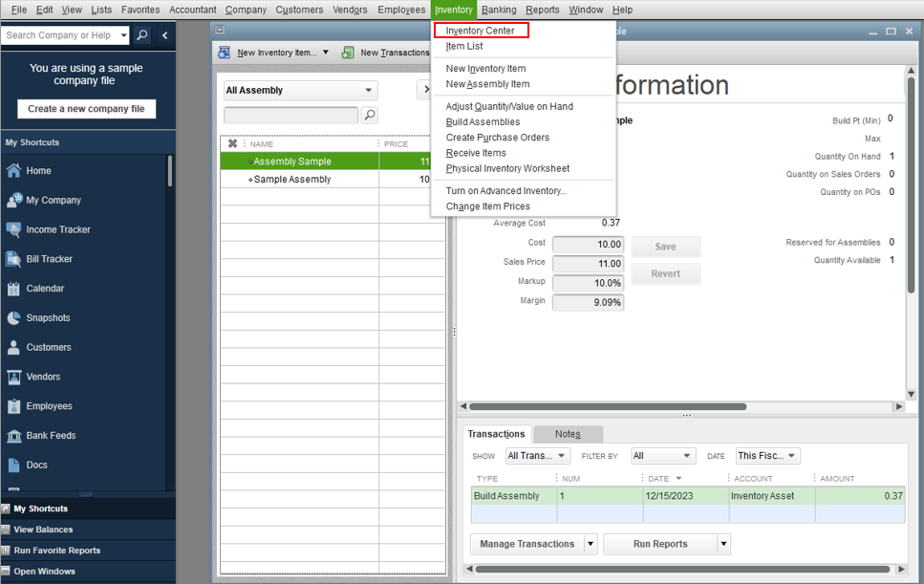Viewport: 924px width, 584px height.
Task: Open the Snapshots pie chart icon
Action: [x=13, y=318]
